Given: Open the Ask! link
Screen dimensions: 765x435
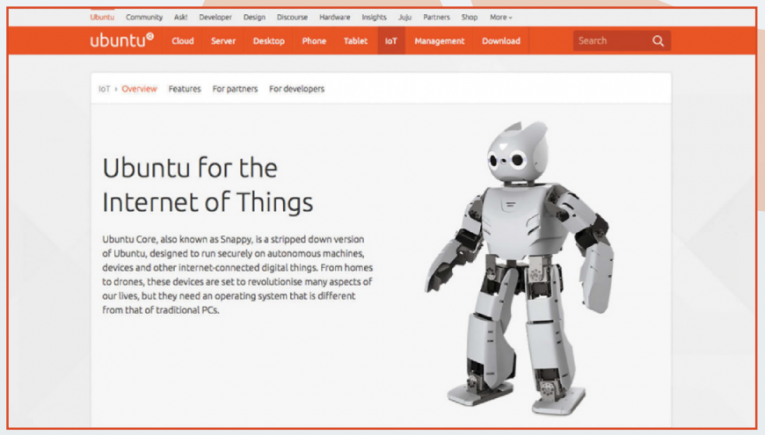Looking at the screenshot, I should (x=181, y=17).
